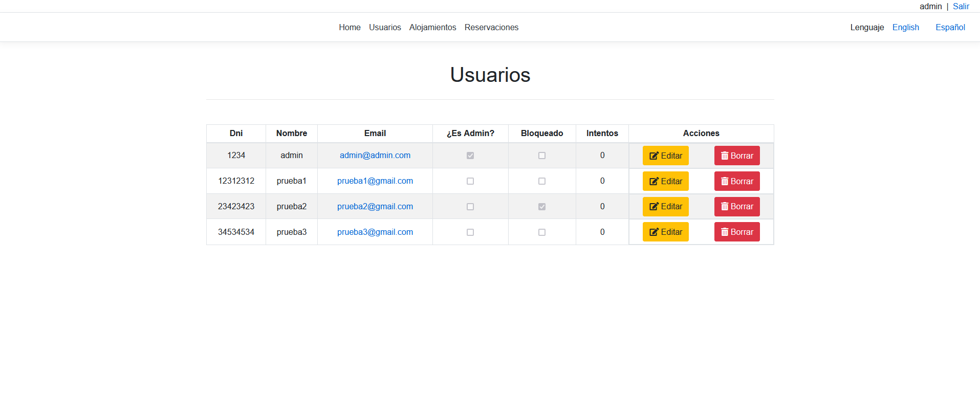980x396 pixels.
Task: Click trash icon for prueba3 row
Action: 725,232
